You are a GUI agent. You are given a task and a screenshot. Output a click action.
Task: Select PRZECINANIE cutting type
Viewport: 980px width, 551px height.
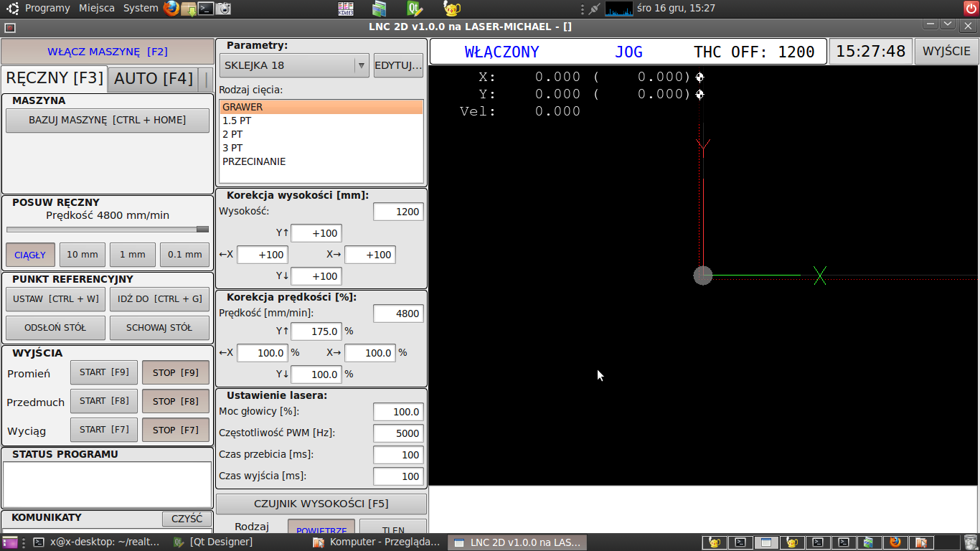[321, 161]
